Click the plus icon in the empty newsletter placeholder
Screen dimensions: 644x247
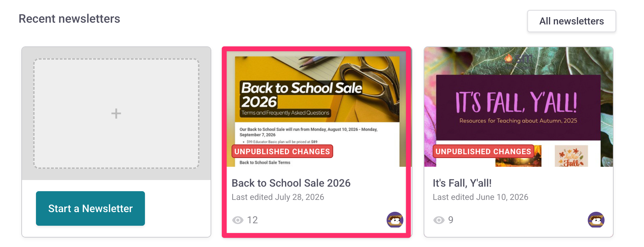point(116,113)
